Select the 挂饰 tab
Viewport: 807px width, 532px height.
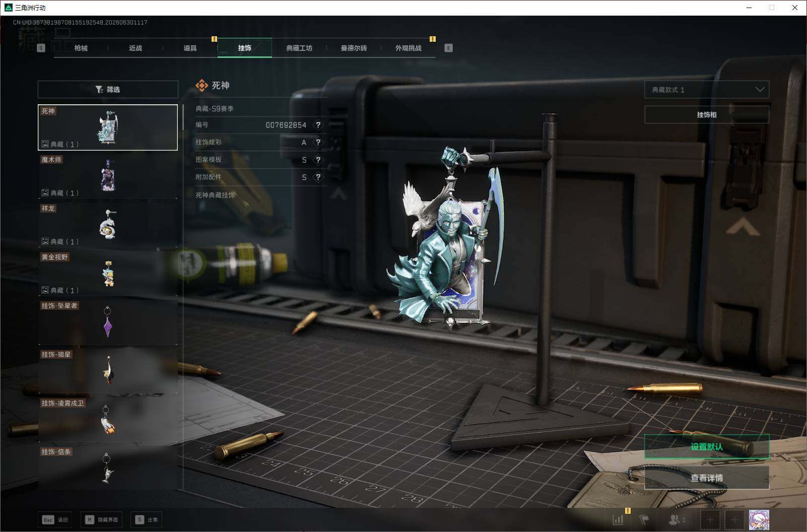pyautogui.click(x=245, y=48)
